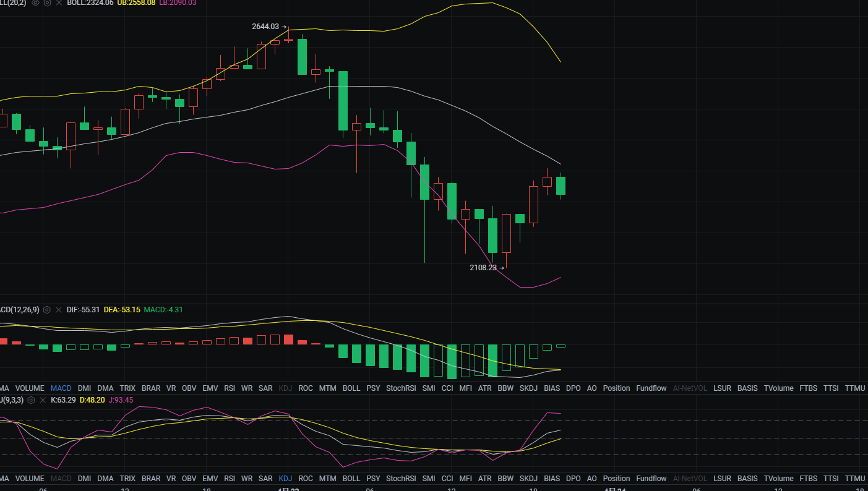The height and width of the screenshot is (491, 868).
Task: Select CCI in the row beneath the MACD chart
Action: coord(447,388)
